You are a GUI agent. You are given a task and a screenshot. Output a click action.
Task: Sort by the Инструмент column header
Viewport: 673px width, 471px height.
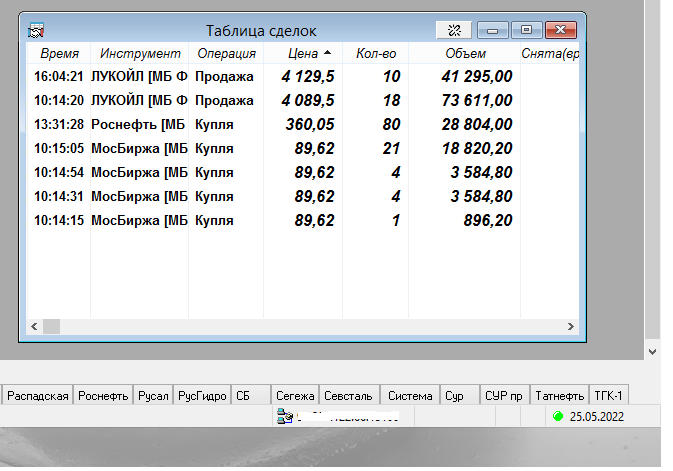pos(140,54)
